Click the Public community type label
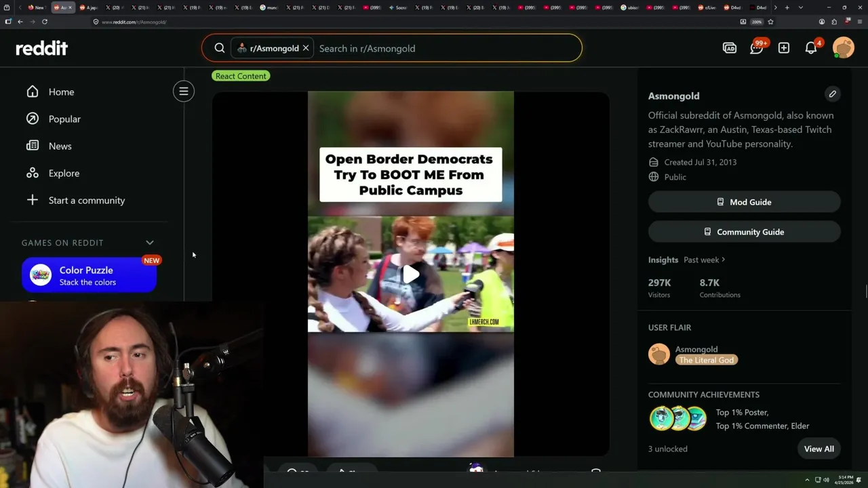This screenshot has width=868, height=488. pyautogui.click(x=675, y=177)
